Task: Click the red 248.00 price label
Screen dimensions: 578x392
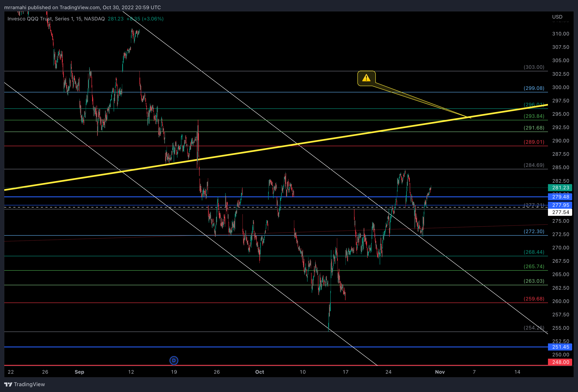Action: click(560, 362)
